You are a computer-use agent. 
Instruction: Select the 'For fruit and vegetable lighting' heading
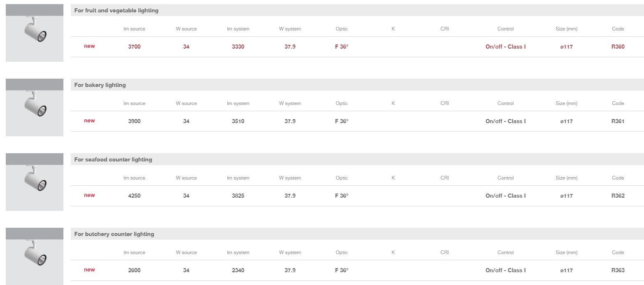tap(116, 10)
